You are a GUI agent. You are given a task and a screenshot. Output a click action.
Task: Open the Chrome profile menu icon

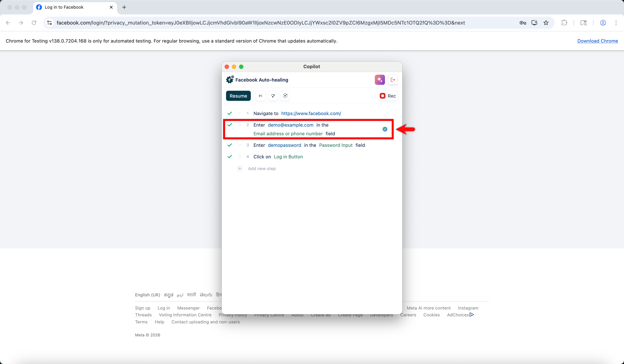point(603,23)
